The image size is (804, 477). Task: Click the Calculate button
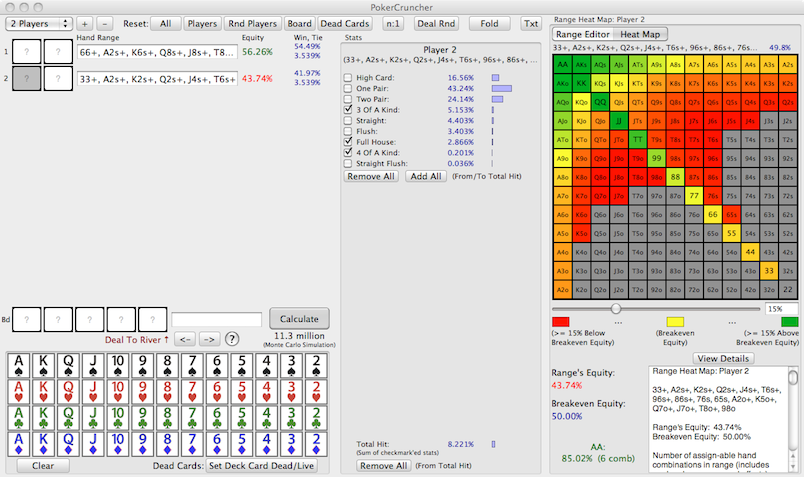tap(299, 319)
